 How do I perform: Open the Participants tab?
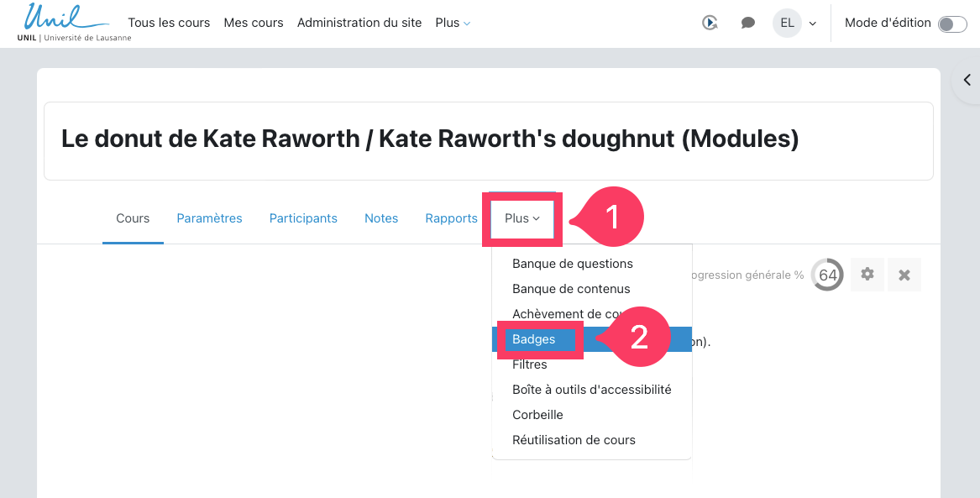coord(303,218)
